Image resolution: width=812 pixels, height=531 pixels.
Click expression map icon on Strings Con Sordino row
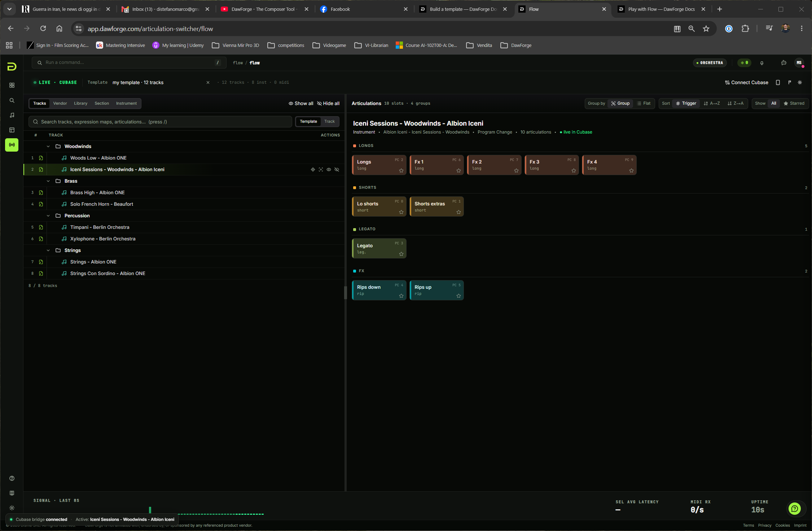point(41,274)
